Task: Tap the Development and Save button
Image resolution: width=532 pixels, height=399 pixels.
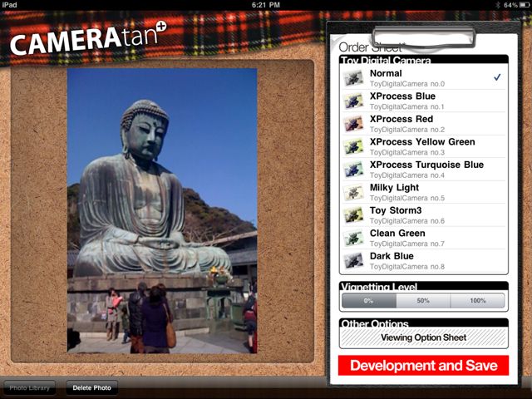Action: 423,366
